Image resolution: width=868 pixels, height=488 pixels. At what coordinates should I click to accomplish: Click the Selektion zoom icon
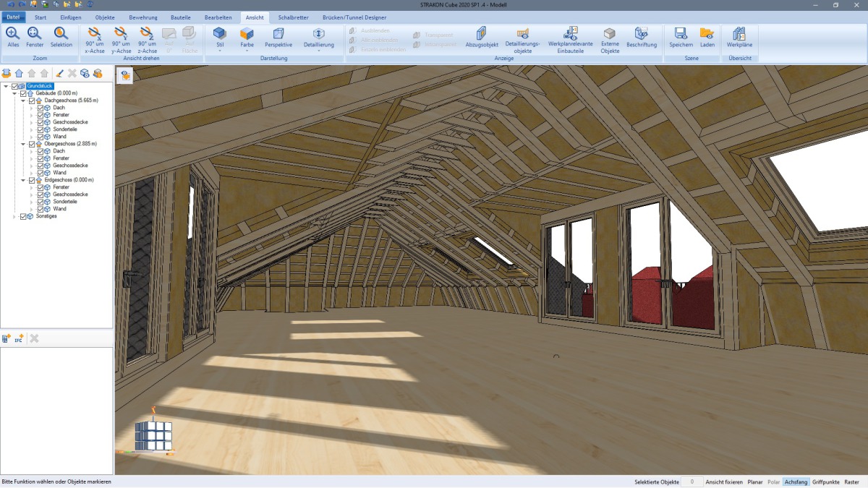coord(61,36)
